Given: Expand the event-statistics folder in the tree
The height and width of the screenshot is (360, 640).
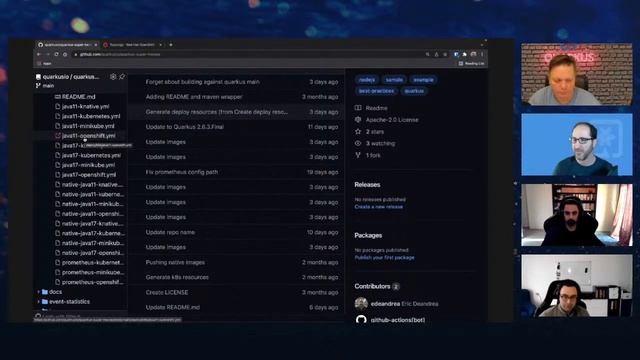Looking at the screenshot, I should tap(39, 302).
